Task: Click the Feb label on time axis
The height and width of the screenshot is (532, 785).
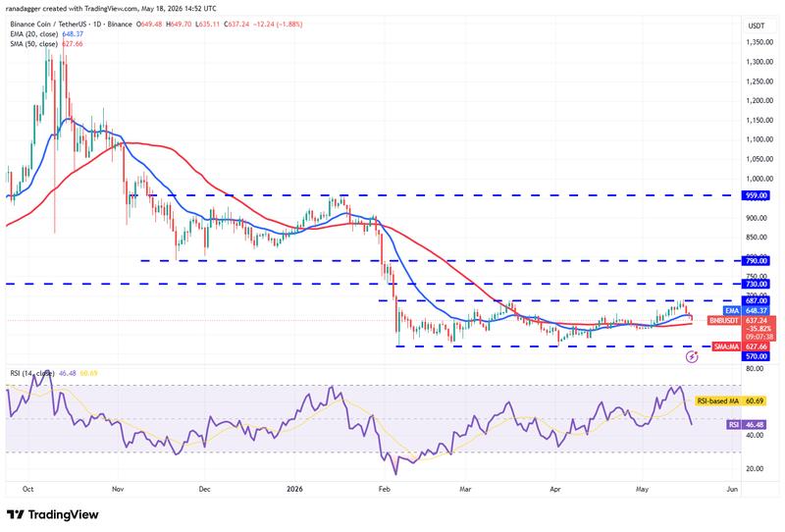Action: [x=384, y=489]
